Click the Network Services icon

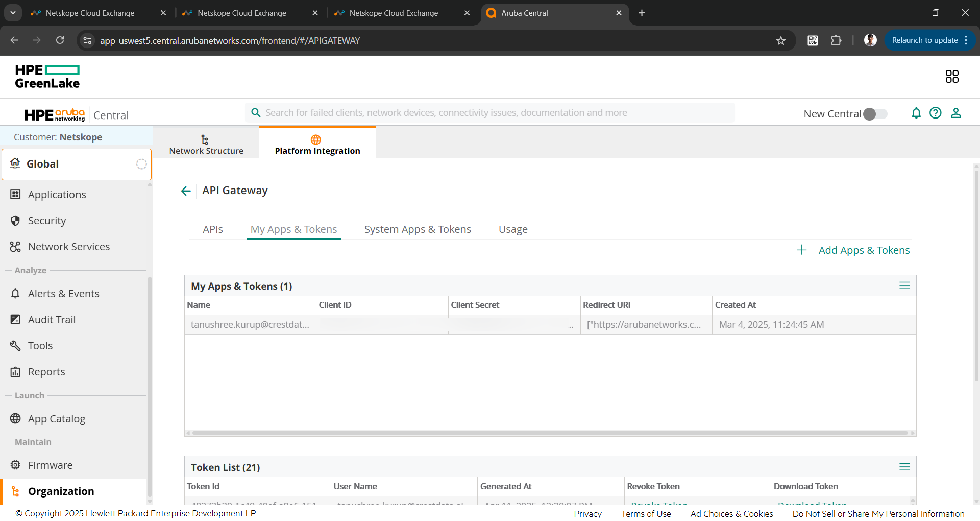click(15, 246)
